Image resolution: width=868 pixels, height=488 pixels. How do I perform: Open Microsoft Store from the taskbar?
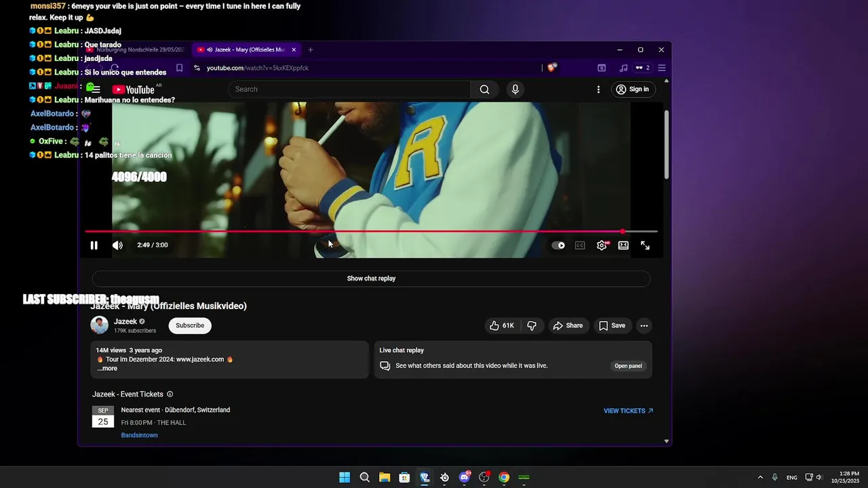(x=404, y=477)
